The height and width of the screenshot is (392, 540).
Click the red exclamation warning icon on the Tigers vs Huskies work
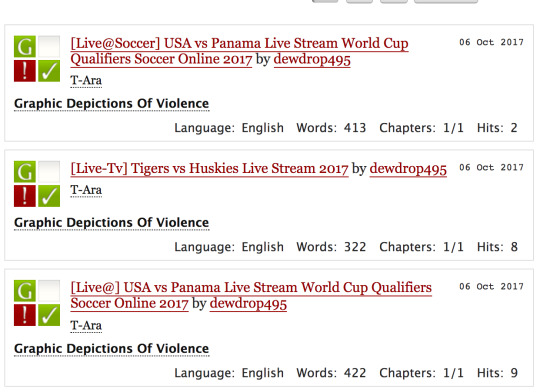pos(25,196)
